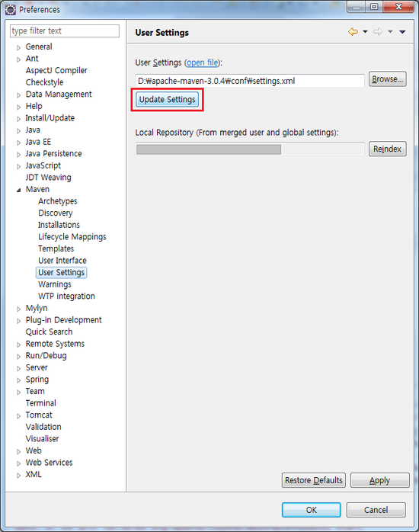The height and width of the screenshot is (532, 419).
Task: Expand the Team tree node
Action: point(18,393)
